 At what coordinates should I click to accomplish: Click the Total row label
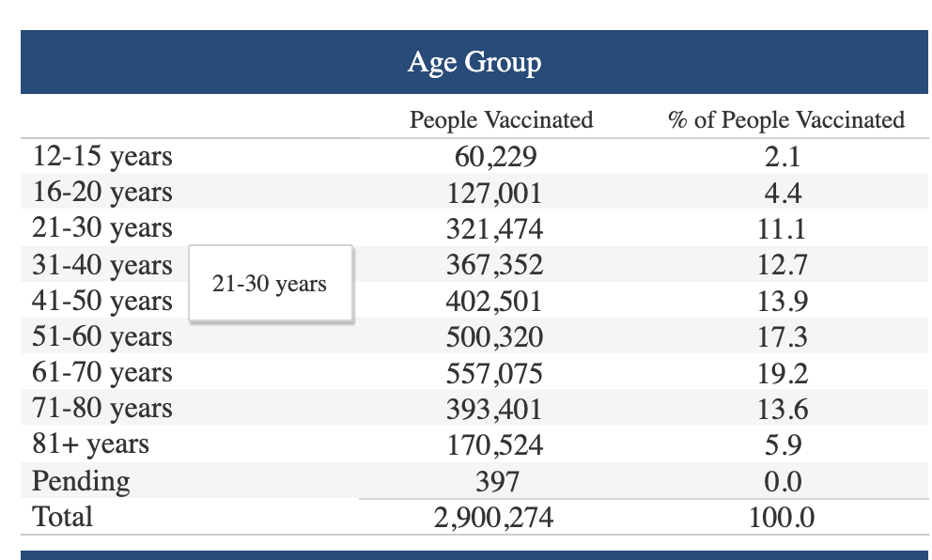pos(62,517)
